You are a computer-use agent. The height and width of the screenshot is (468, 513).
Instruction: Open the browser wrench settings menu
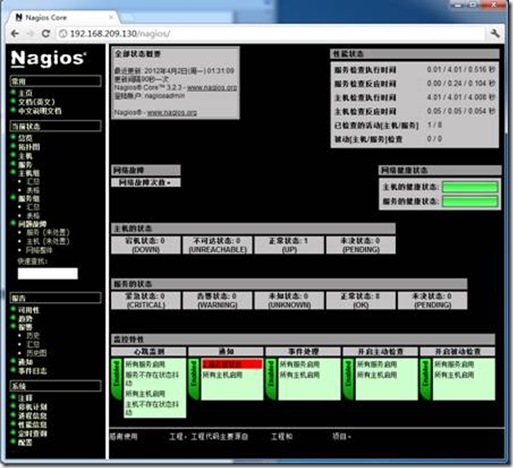[x=495, y=33]
